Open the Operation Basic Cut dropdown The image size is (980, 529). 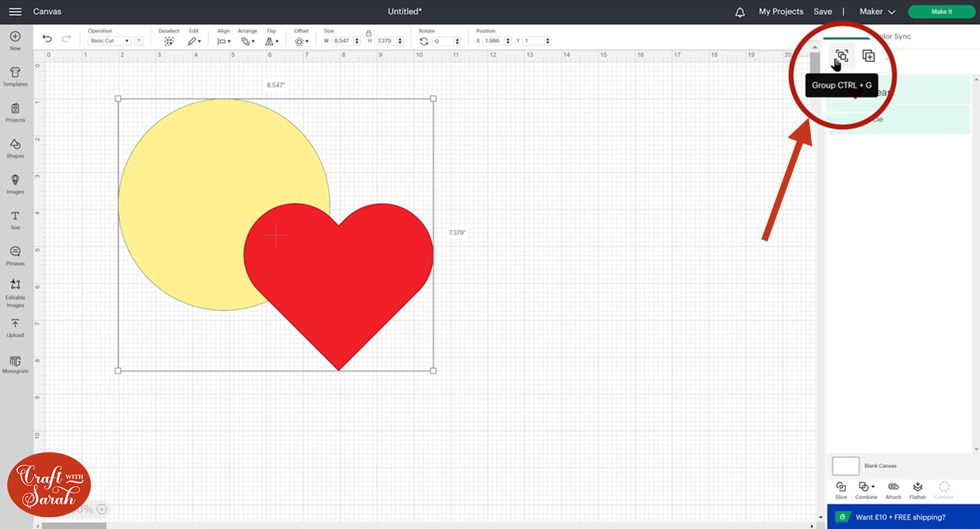pos(109,41)
